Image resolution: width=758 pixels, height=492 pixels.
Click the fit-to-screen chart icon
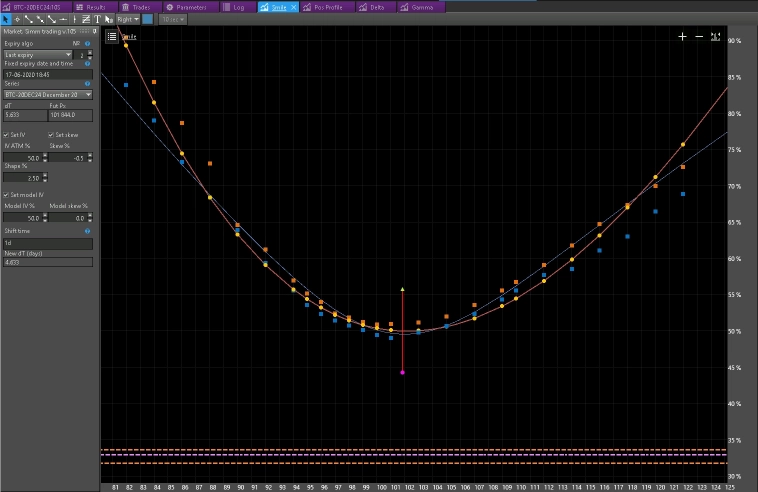pyautogui.click(x=715, y=36)
